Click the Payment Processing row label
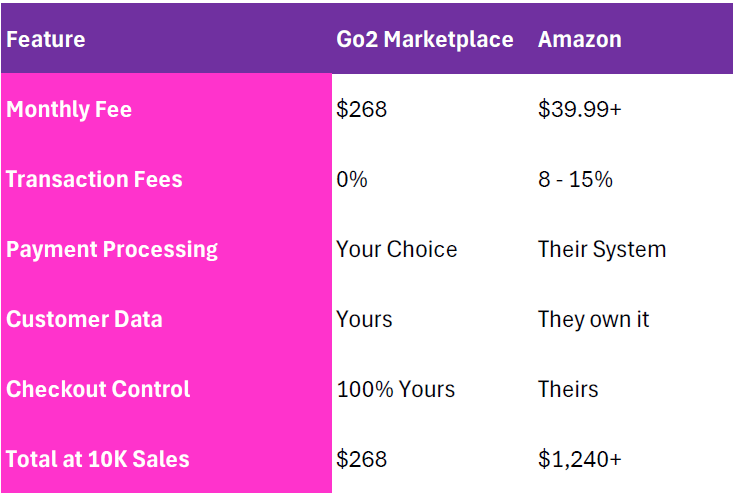The height and width of the screenshot is (496, 733). 112,250
